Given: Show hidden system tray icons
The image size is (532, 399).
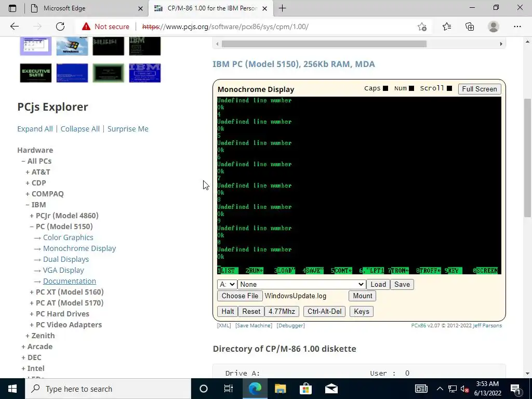Looking at the screenshot, I should [440, 389].
